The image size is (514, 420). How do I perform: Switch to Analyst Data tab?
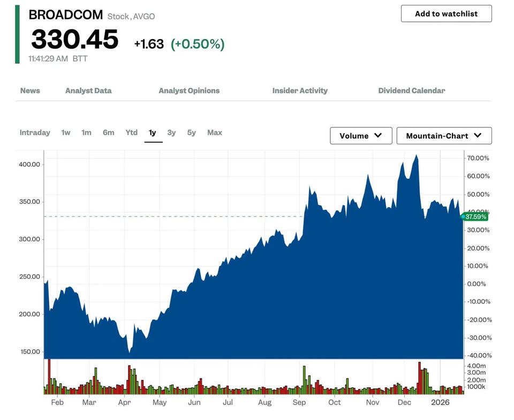pos(88,90)
